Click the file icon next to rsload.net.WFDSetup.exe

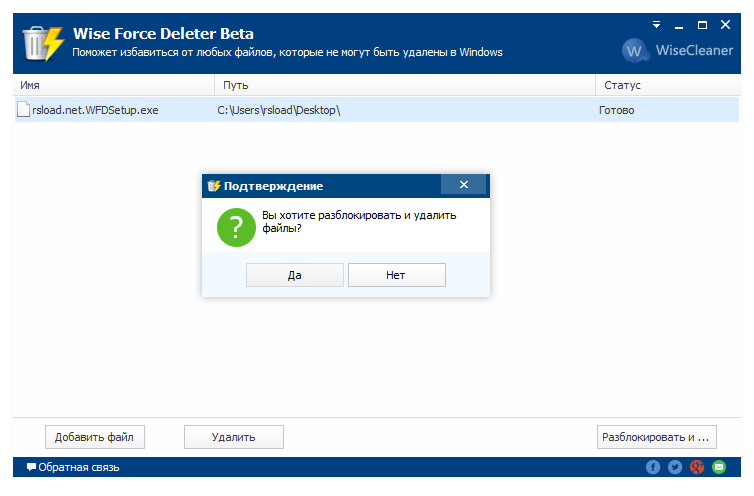click(24, 110)
